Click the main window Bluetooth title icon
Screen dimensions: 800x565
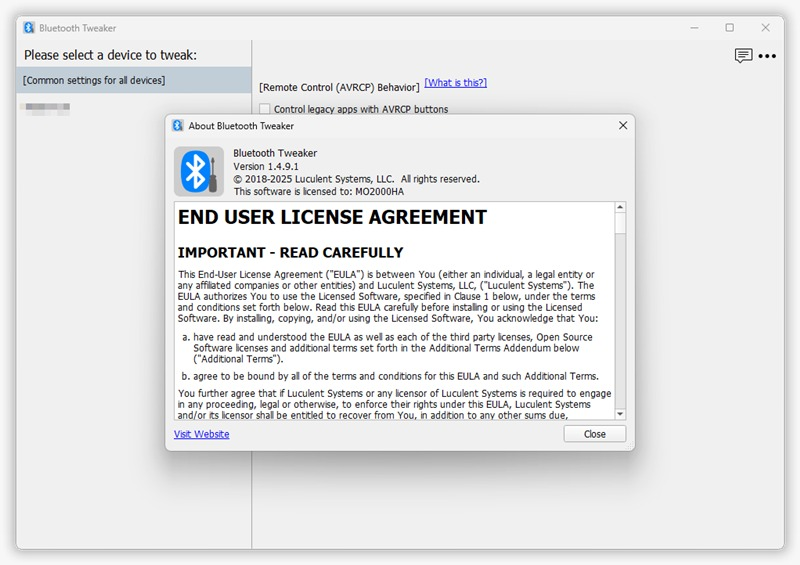coord(29,27)
